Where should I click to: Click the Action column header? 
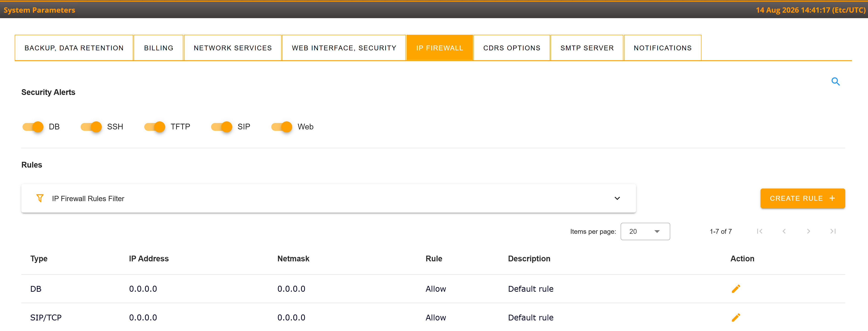pos(742,259)
